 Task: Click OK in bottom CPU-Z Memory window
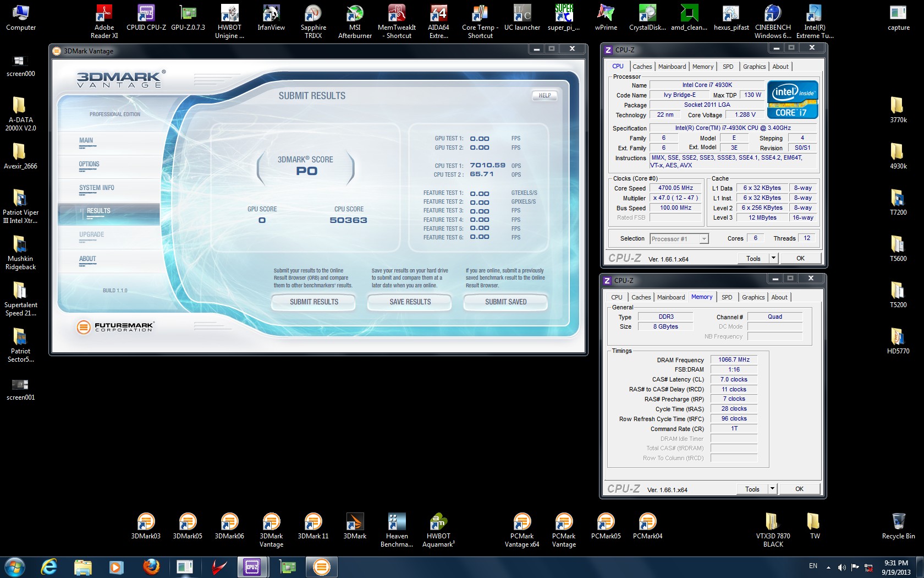(x=799, y=488)
